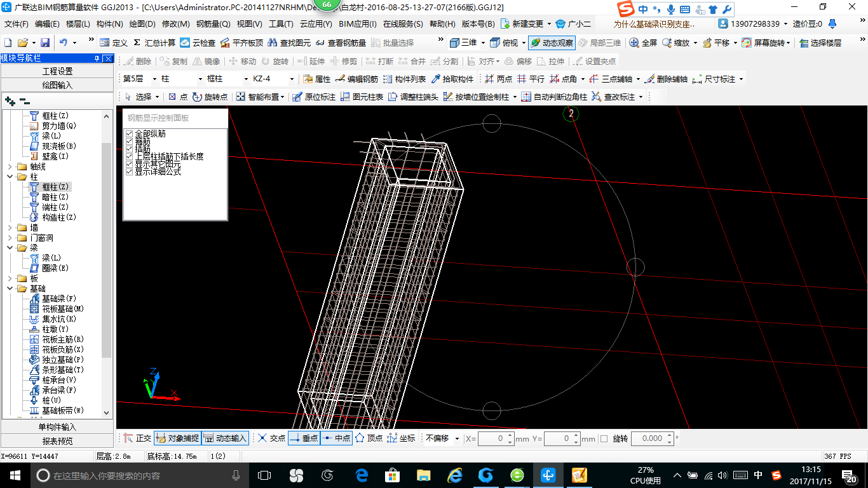Toggle 对象捕捉 object snap

pos(177,438)
